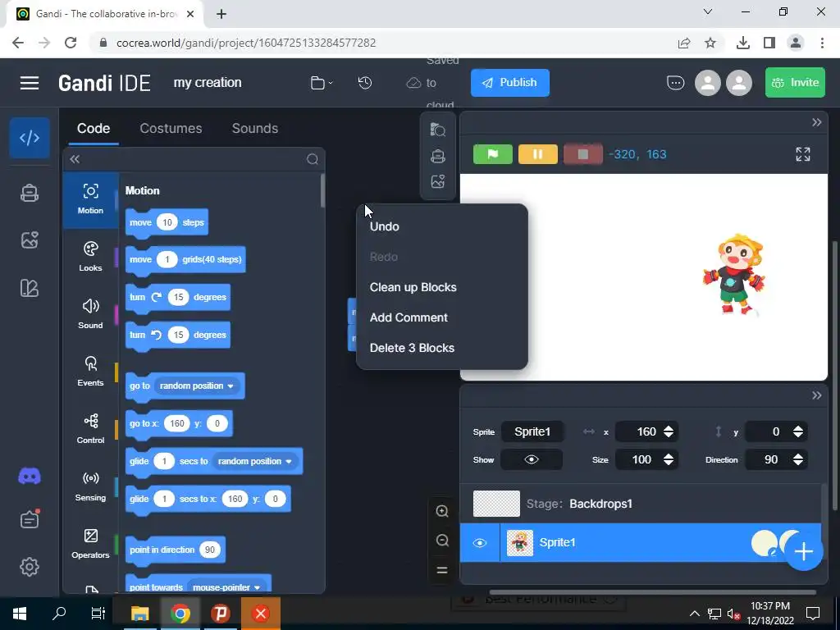
Task: Open the project folder icon menu
Action: [x=322, y=83]
